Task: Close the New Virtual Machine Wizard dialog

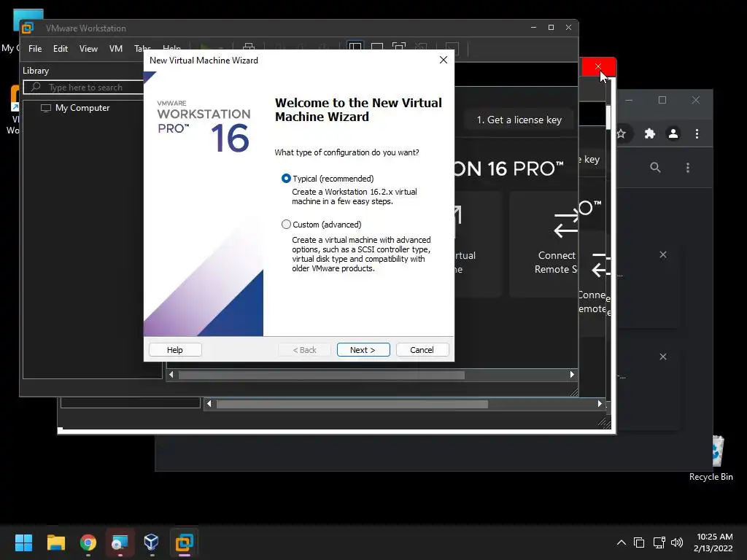Action: (x=444, y=60)
